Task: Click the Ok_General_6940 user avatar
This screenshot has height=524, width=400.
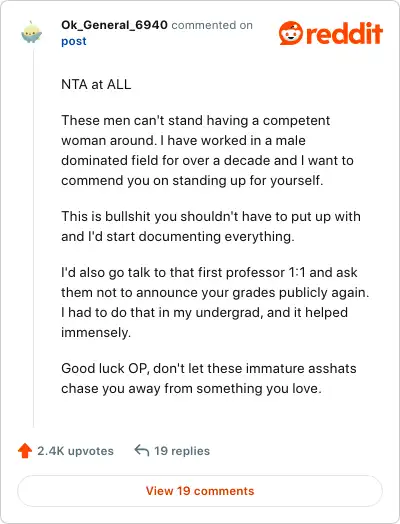Action: 32,32
